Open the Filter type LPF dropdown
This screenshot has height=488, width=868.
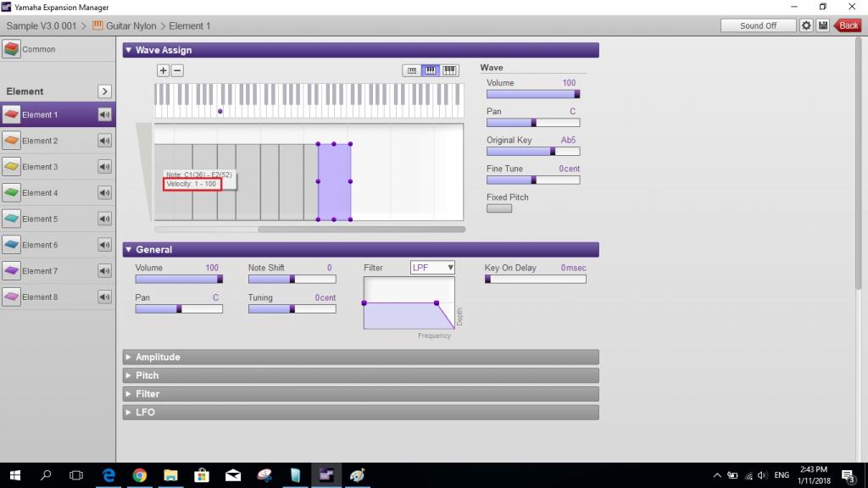pos(432,268)
